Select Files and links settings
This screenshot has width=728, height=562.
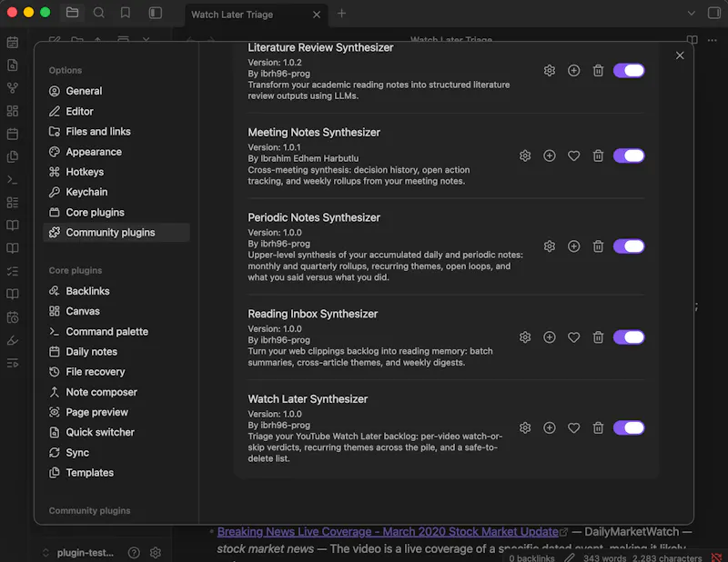116,132
